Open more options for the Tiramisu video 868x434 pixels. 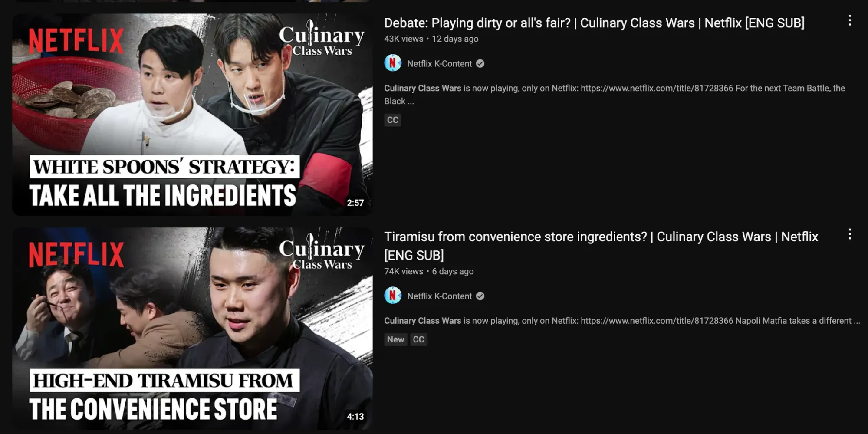(x=849, y=234)
